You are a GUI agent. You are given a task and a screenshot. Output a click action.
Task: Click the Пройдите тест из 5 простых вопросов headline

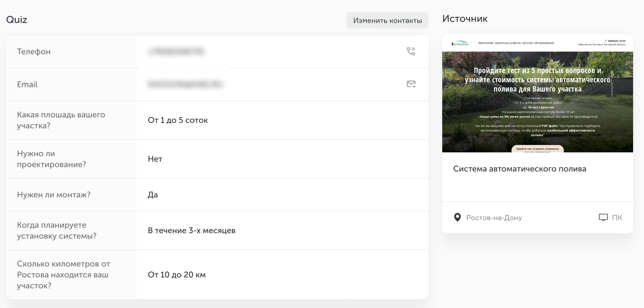(x=537, y=80)
